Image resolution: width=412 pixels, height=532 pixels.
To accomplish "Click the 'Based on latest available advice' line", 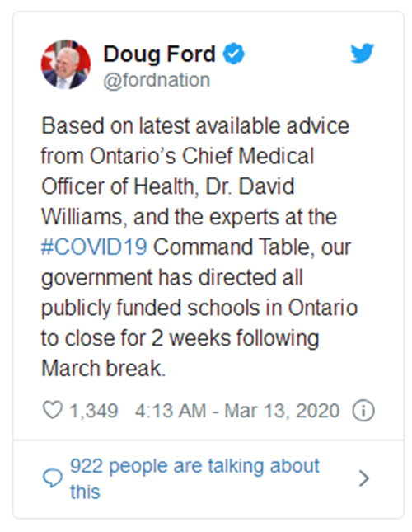I will coord(195,126).
